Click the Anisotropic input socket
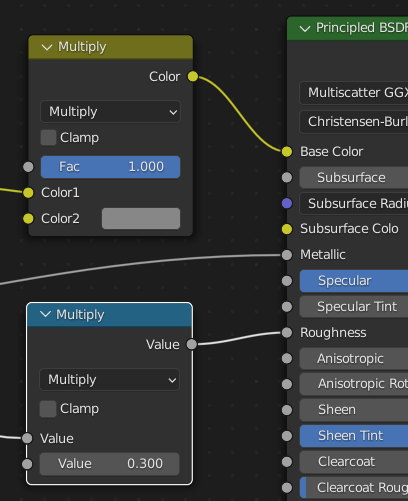 [x=287, y=358]
